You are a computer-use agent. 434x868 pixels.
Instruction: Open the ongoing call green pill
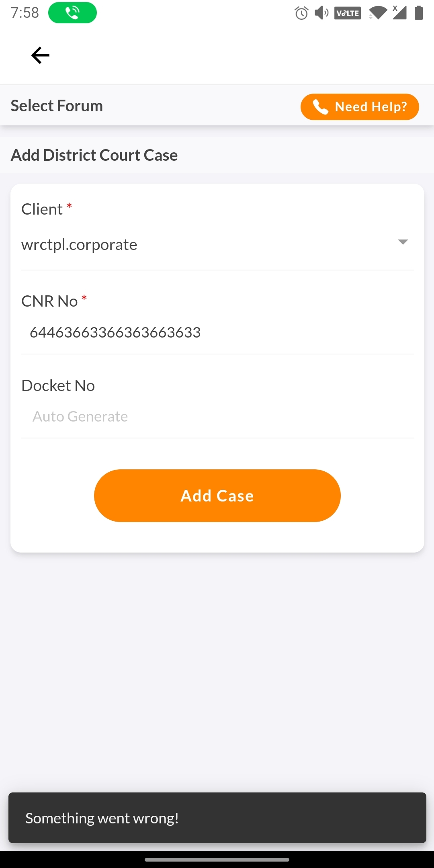[72, 13]
